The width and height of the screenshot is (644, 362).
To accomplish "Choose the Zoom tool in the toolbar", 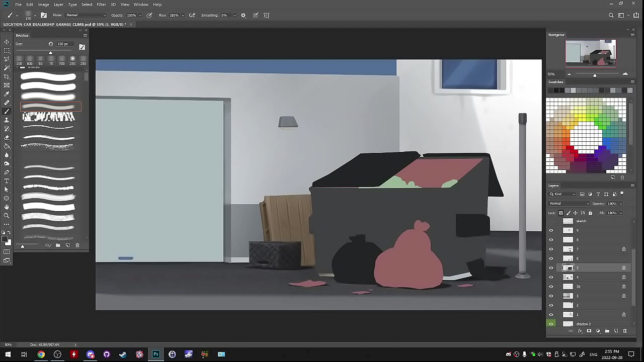I will pyautogui.click(x=7, y=216).
